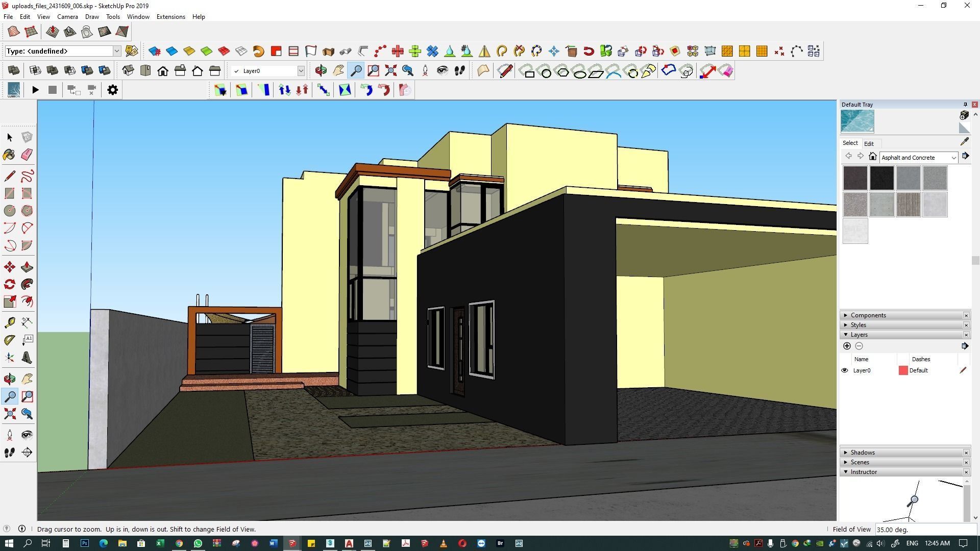Click the Zoom Extents icon in the top toolbar
980x551 pixels.
tap(390, 71)
